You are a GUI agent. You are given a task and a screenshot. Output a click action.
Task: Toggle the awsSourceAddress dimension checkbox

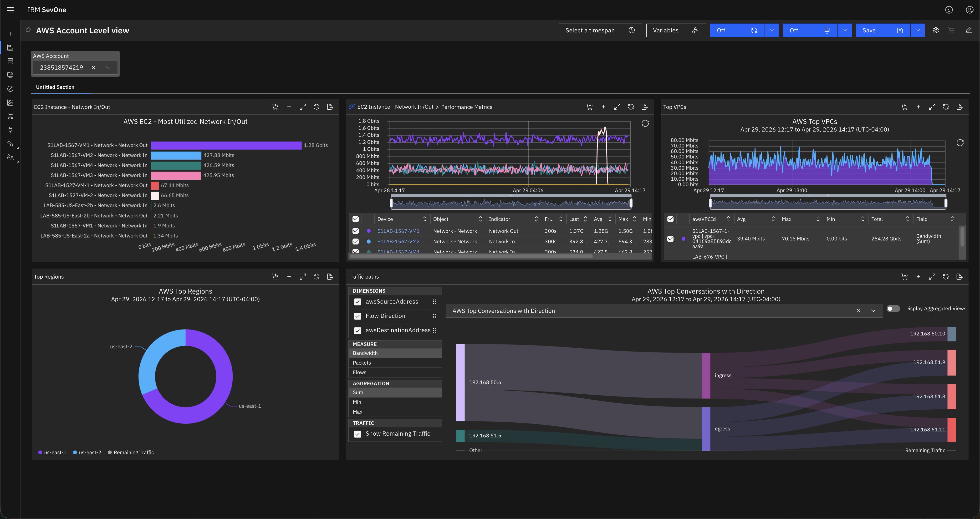pos(357,302)
